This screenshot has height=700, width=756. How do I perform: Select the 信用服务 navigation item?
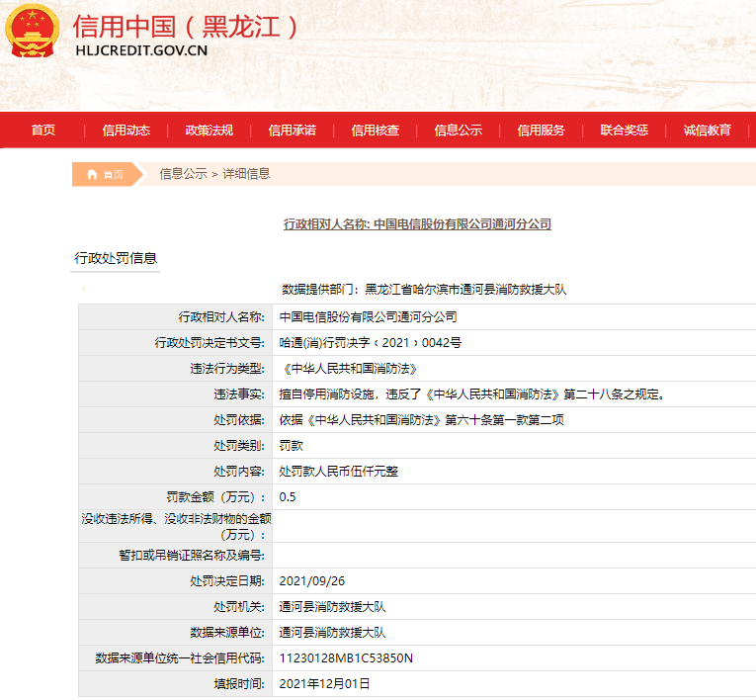point(541,131)
